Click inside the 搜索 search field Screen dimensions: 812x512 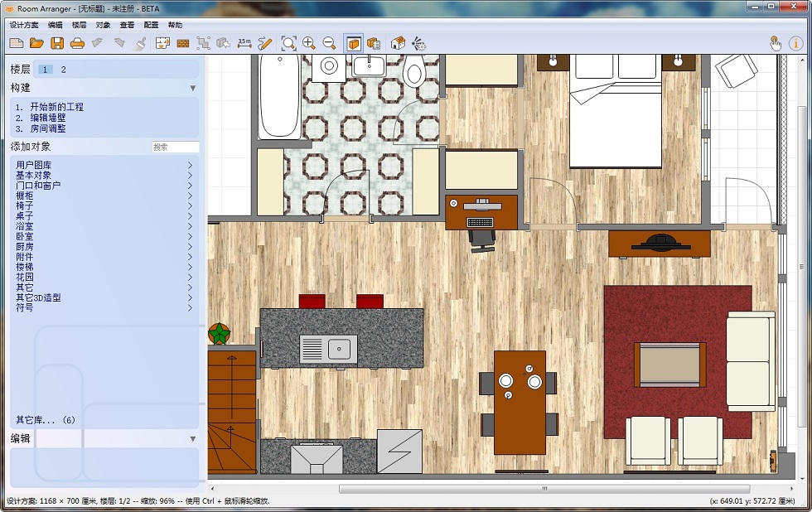[x=176, y=147]
